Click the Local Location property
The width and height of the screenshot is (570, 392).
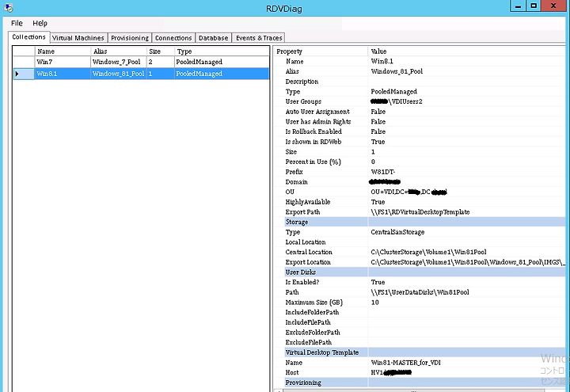(x=306, y=242)
